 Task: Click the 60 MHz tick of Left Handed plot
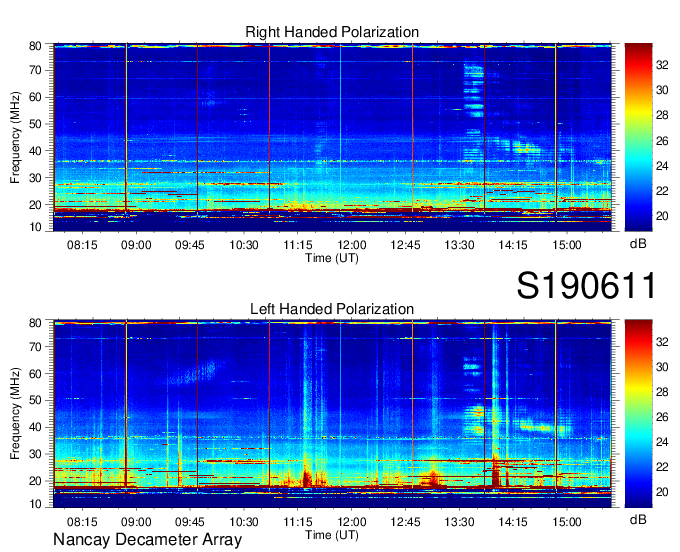pos(36,374)
